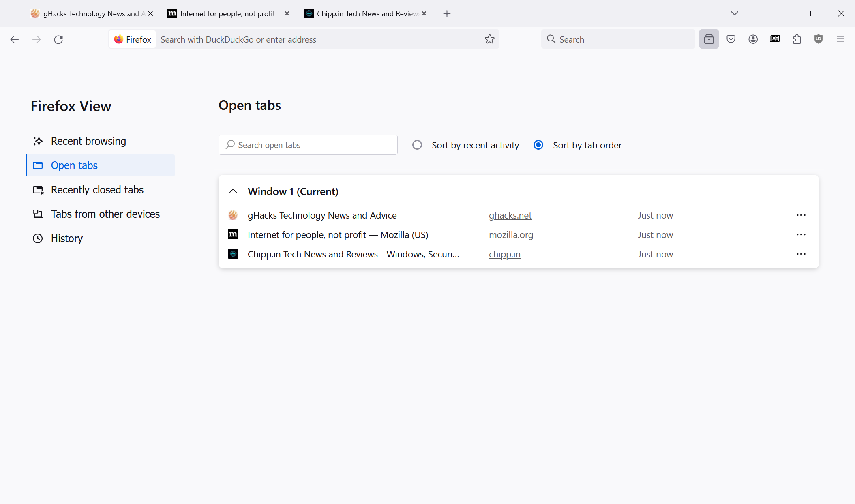Open gHacks Technology News and Advice entry
This screenshot has height=504, width=855.
[322, 215]
